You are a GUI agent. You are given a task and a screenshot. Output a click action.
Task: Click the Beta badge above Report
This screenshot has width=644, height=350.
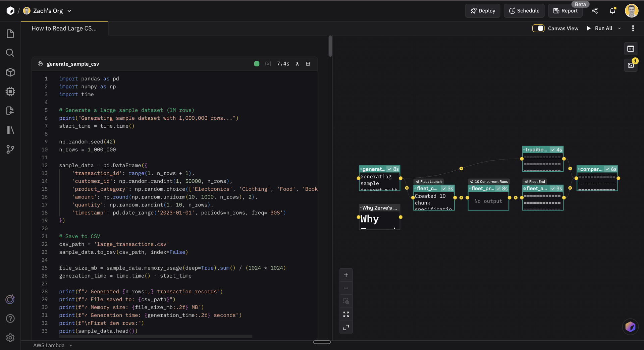pos(580,4)
